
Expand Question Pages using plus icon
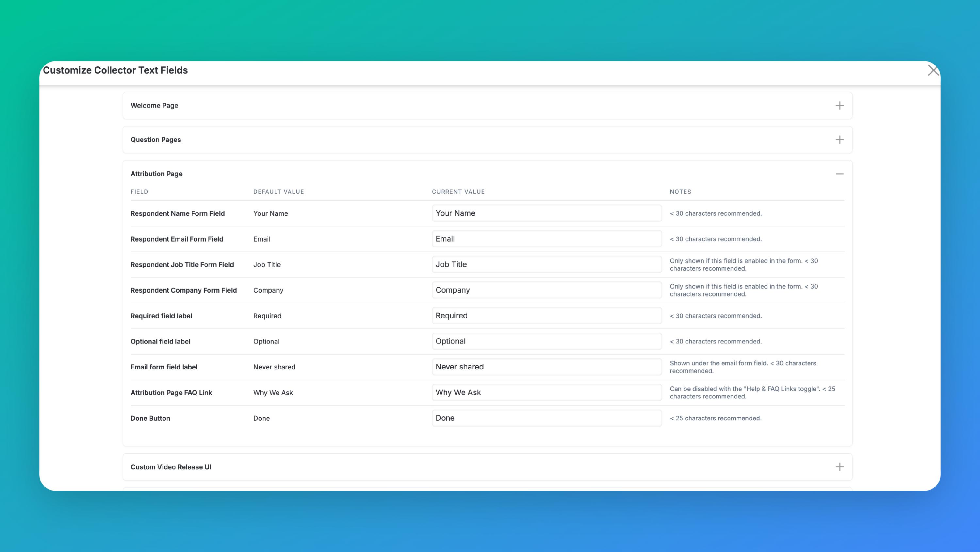839,140
